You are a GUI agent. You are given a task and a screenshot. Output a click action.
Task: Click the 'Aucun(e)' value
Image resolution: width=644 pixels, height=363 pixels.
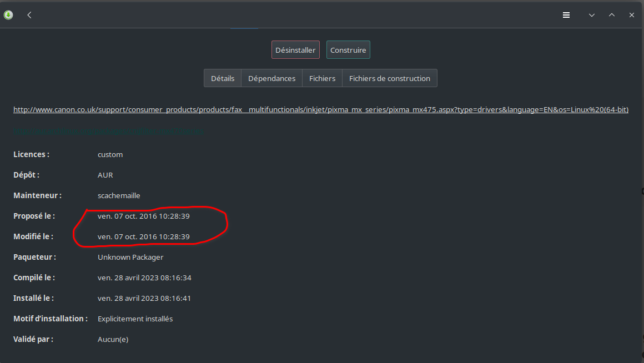click(x=113, y=339)
